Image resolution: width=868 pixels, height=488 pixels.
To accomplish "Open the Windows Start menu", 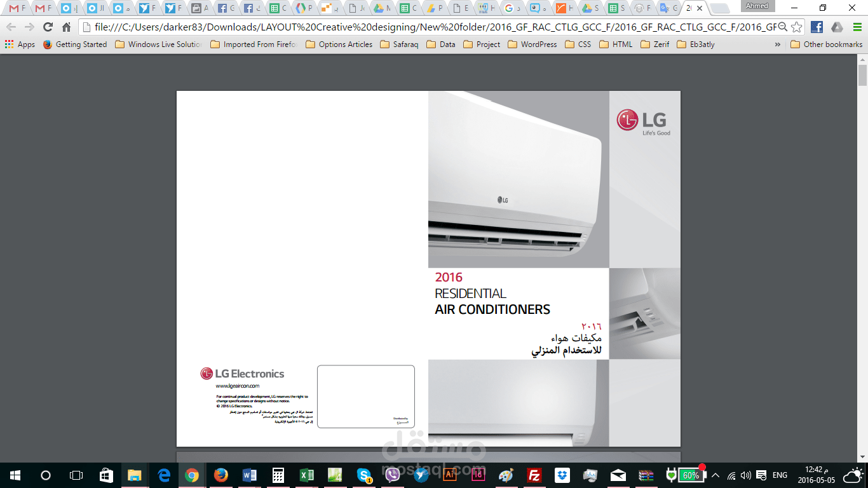I will (x=15, y=475).
